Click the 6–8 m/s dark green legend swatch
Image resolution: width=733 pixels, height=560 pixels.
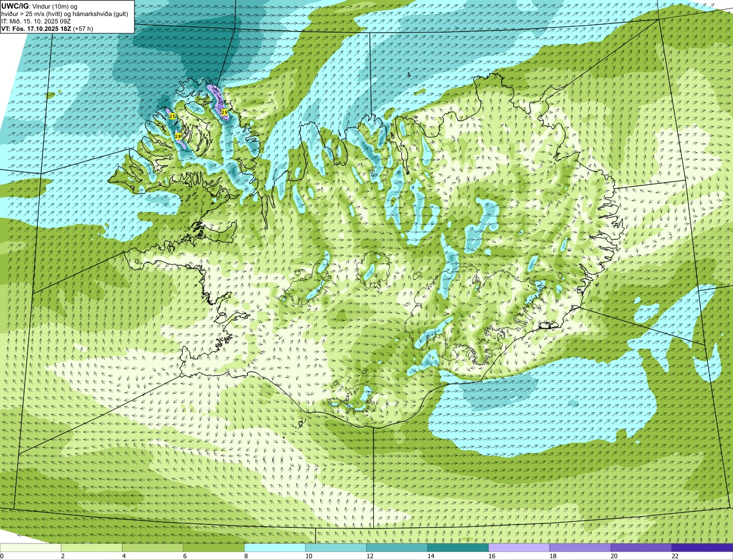click(x=214, y=548)
